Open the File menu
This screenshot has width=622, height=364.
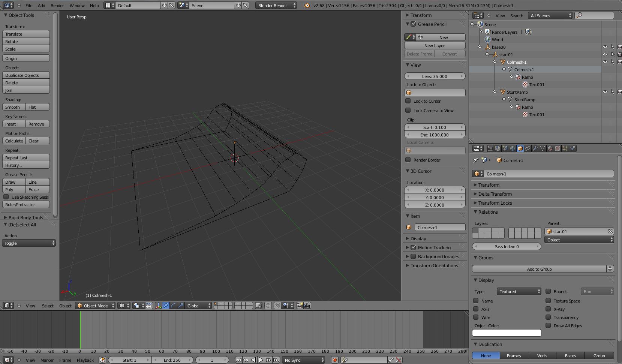28,6
